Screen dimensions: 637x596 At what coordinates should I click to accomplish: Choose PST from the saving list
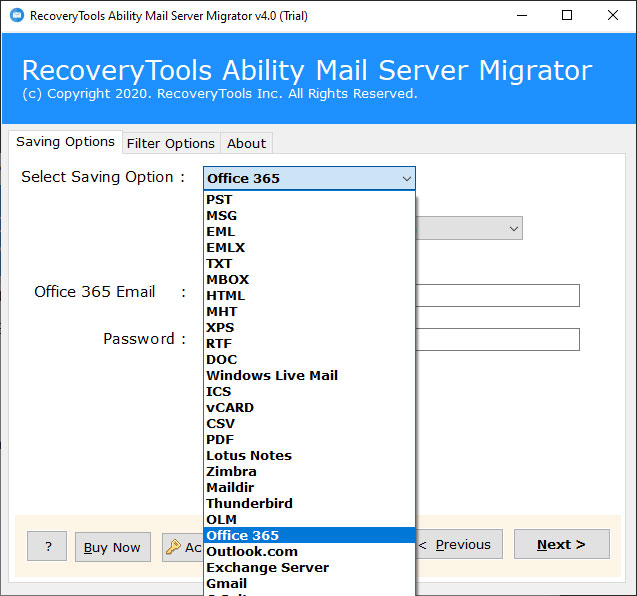click(309, 199)
